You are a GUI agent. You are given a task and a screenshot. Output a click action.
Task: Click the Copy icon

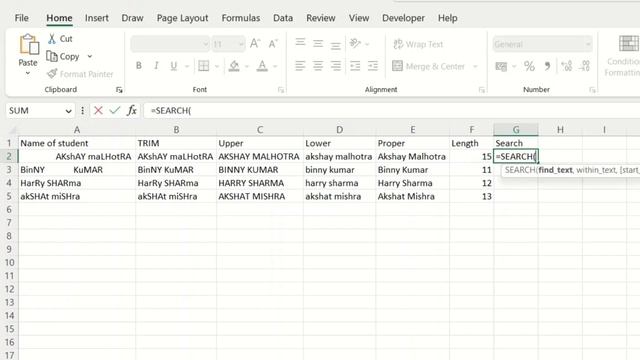[x=52, y=56]
